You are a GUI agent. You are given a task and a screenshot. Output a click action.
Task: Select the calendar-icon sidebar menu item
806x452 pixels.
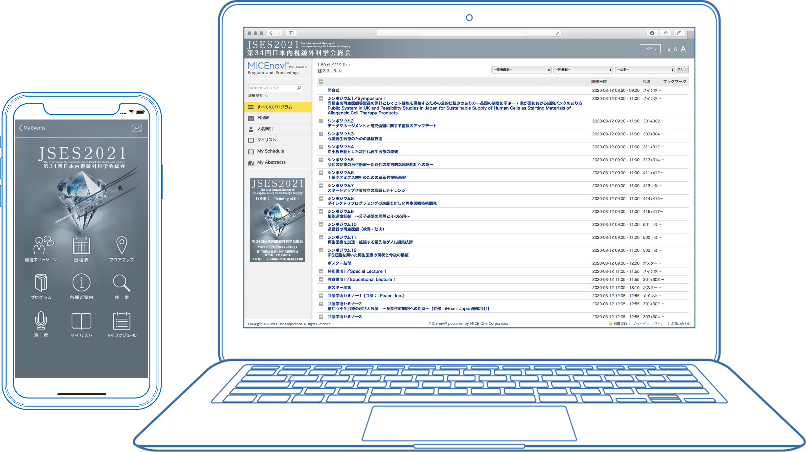click(278, 118)
